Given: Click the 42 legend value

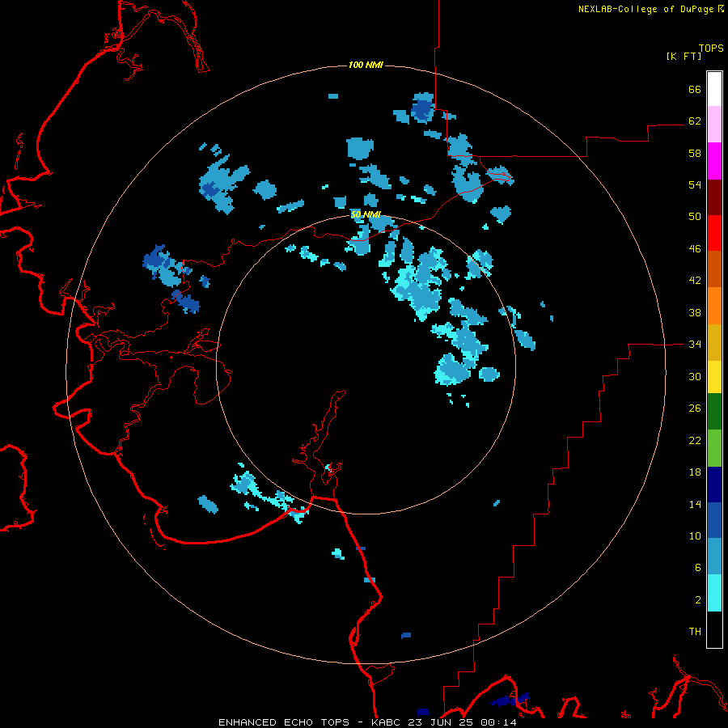Looking at the screenshot, I should click(x=695, y=281).
